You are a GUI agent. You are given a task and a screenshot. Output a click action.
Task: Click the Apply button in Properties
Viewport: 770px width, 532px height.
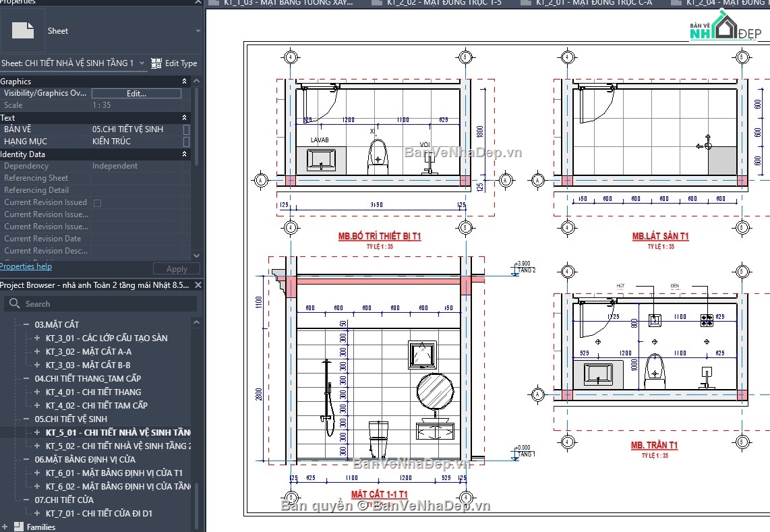tap(176, 268)
